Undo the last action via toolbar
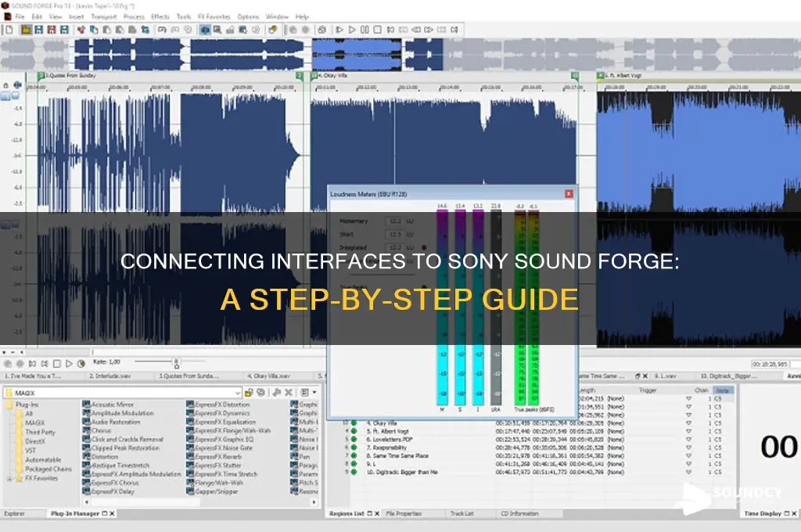 (162, 30)
